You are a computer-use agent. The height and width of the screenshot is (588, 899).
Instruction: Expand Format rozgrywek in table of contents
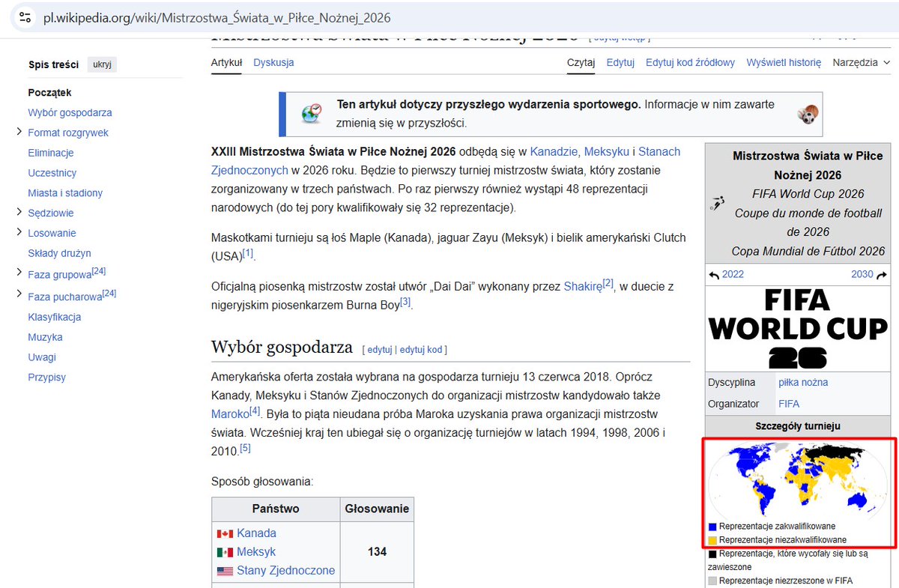19,132
